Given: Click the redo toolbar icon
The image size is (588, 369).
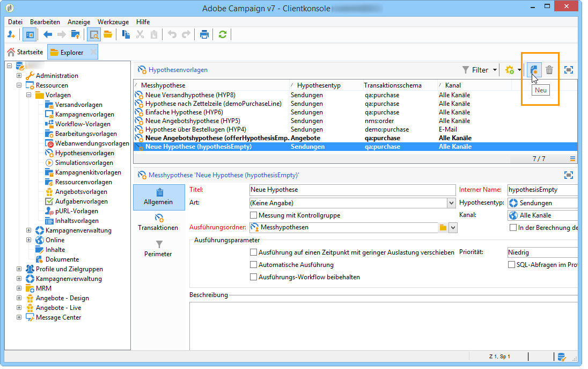Looking at the screenshot, I should click(186, 34).
